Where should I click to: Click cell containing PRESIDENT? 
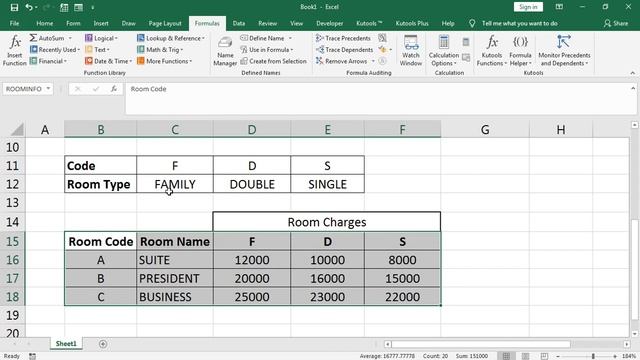(175, 278)
